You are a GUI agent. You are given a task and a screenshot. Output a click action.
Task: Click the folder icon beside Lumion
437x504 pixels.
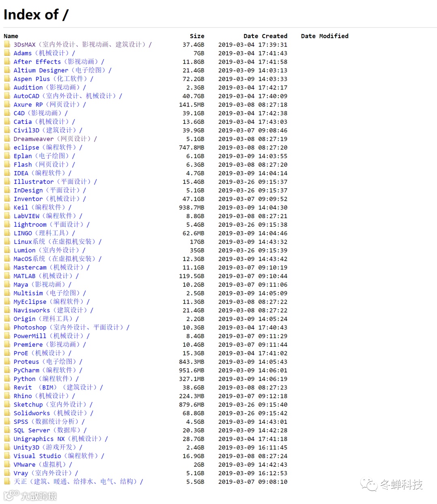coord(7,250)
